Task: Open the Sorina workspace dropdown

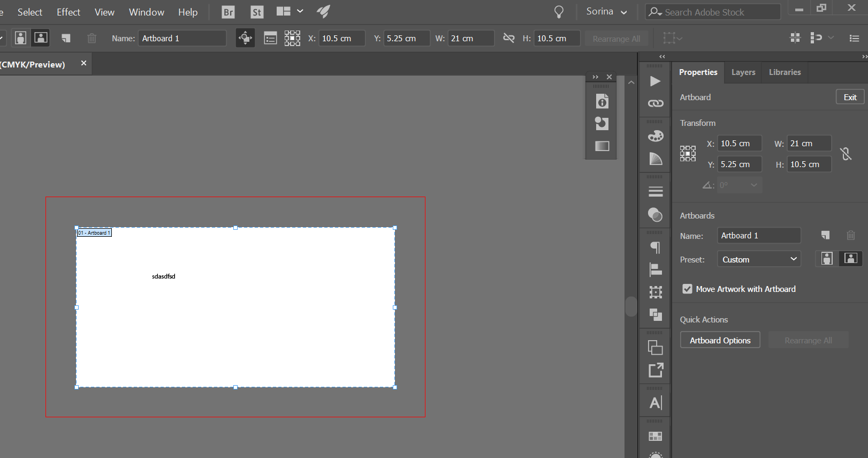Action: point(606,11)
